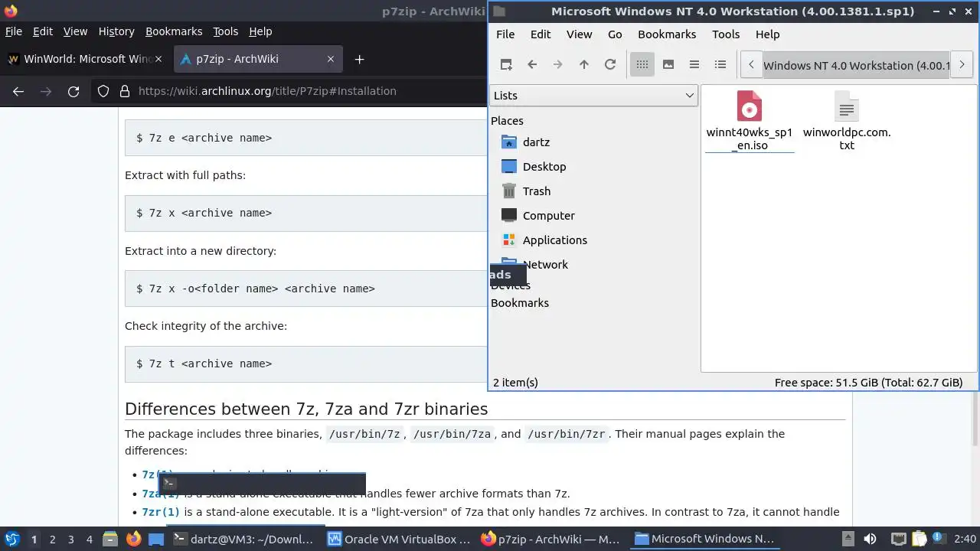Open the LXQt application menu
The height and width of the screenshot is (551, 980).
pyautogui.click(x=11, y=539)
